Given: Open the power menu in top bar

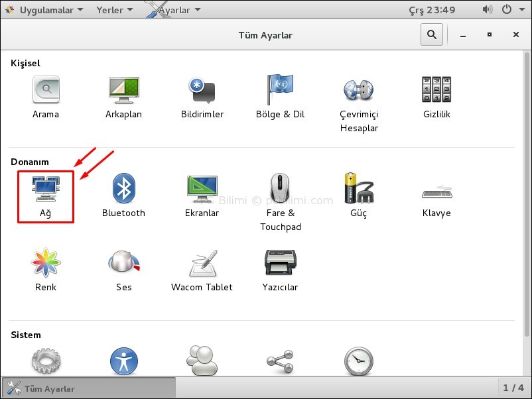Looking at the screenshot, I should pyautogui.click(x=511, y=10).
